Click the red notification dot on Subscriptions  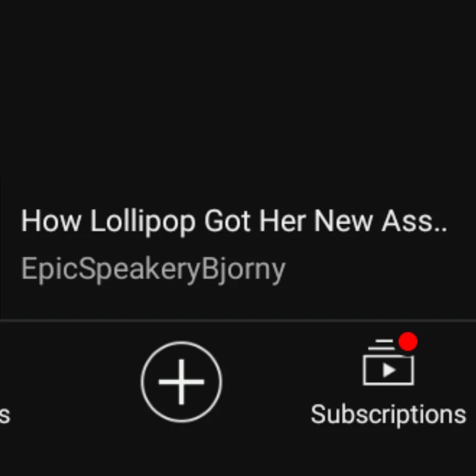tap(408, 342)
